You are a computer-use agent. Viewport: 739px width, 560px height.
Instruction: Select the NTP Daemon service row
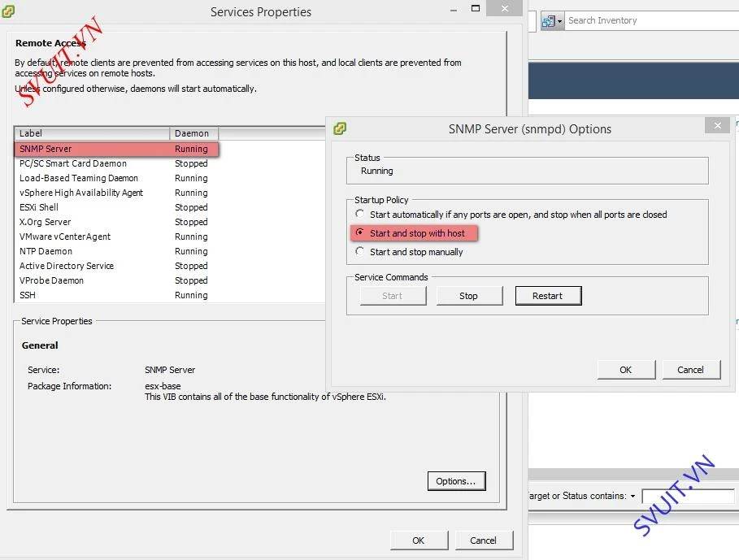point(117,251)
